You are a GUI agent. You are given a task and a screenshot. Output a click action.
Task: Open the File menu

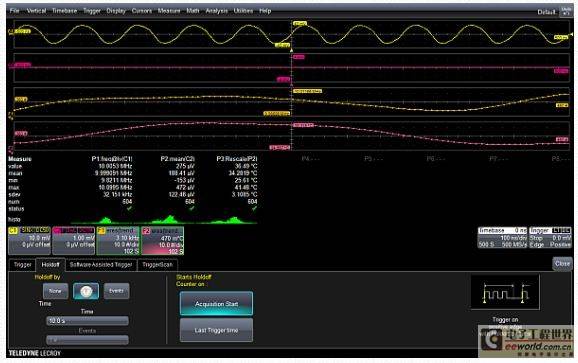click(x=15, y=11)
